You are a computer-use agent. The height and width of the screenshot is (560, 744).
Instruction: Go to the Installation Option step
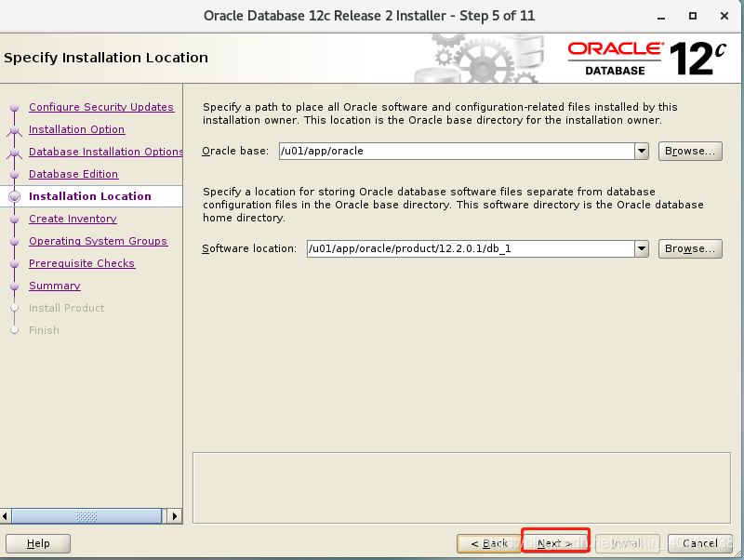[76, 129]
